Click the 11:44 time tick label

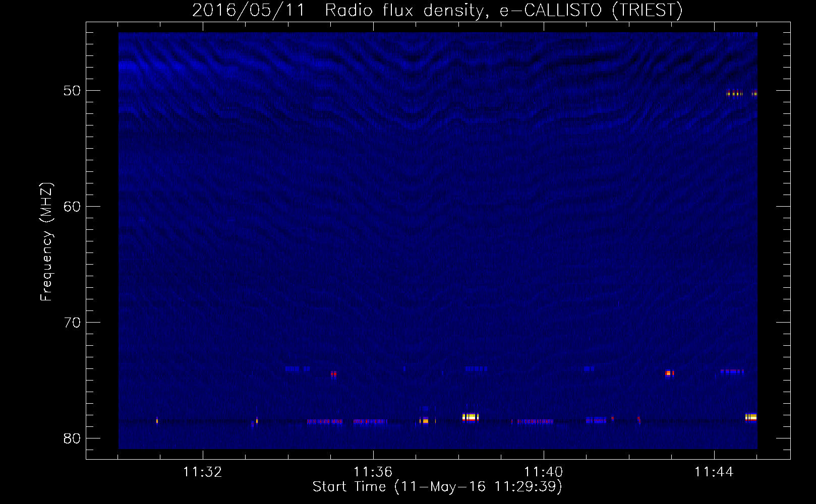(x=714, y=472)
